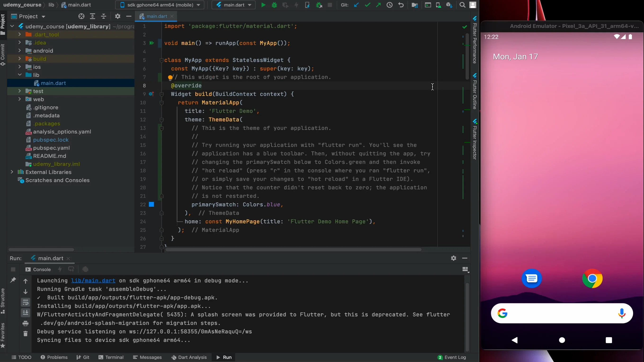The width and height of the screenshot is (644, 362).
Task: Click the lib/main.dart link in console
Action: click(x=93, y=281)
